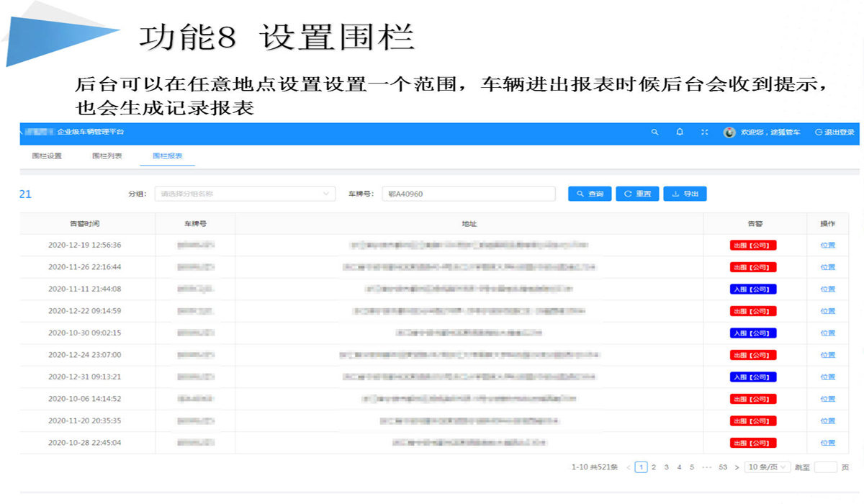Click the 查询 search button
This screenshot has width=864, height=504.
point(590,194)
